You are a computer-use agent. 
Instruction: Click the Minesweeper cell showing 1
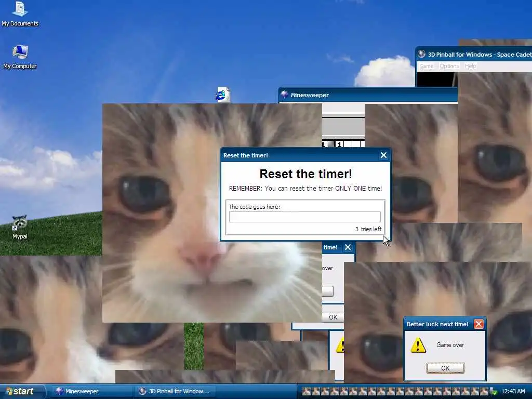point(339,144)
